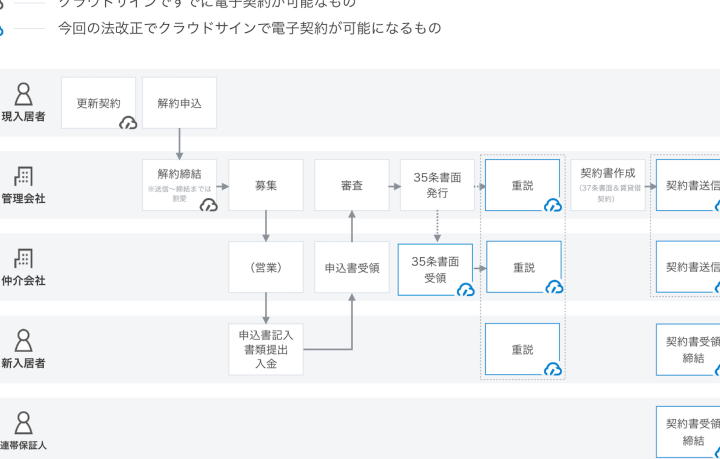This screenshot has height=459, width=720.
Task: Click the 35条書面発行 box
Action: pos(437,185)
